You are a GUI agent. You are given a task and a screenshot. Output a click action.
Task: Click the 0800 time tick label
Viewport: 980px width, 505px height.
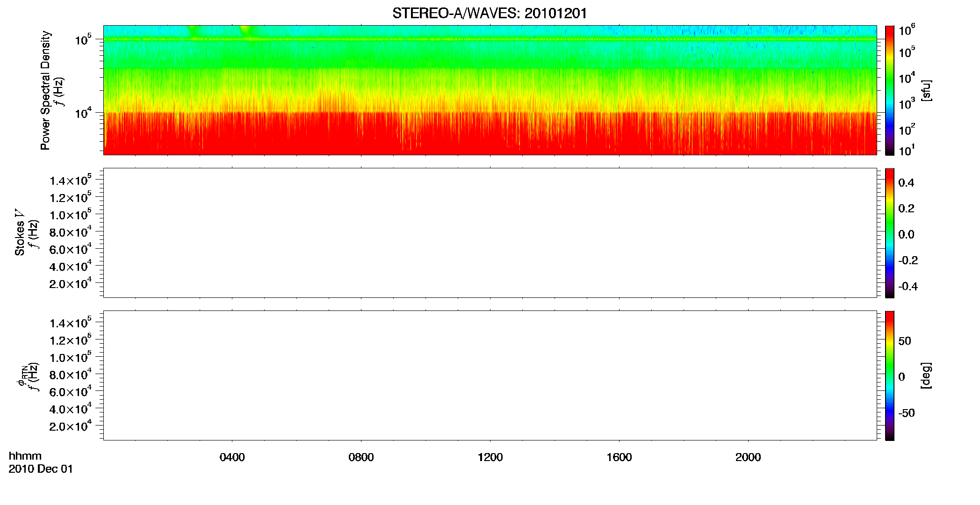[361, 457]
